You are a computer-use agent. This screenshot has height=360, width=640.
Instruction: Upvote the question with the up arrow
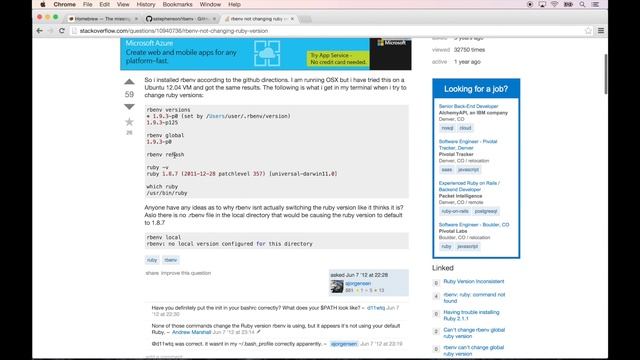129,82
